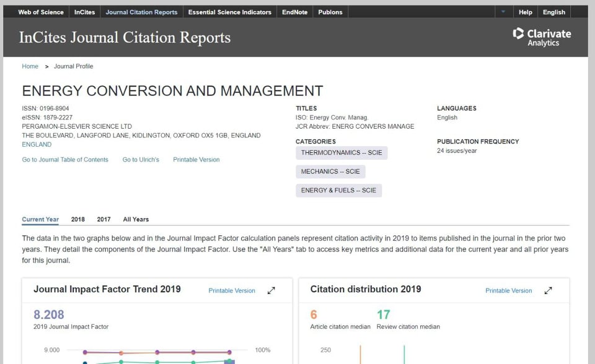595x364 pixels.
Task: Open the top bar dropdown arrow
Action: click(503, 12)
